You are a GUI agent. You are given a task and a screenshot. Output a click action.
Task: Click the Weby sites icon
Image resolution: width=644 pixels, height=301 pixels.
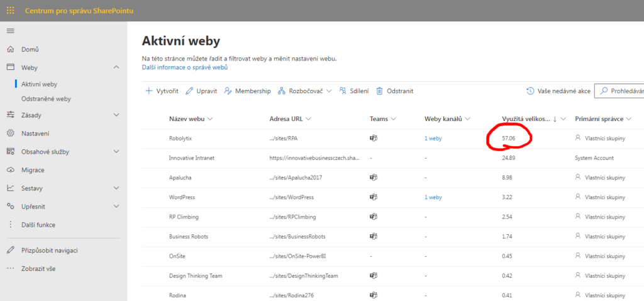(11, 67)
